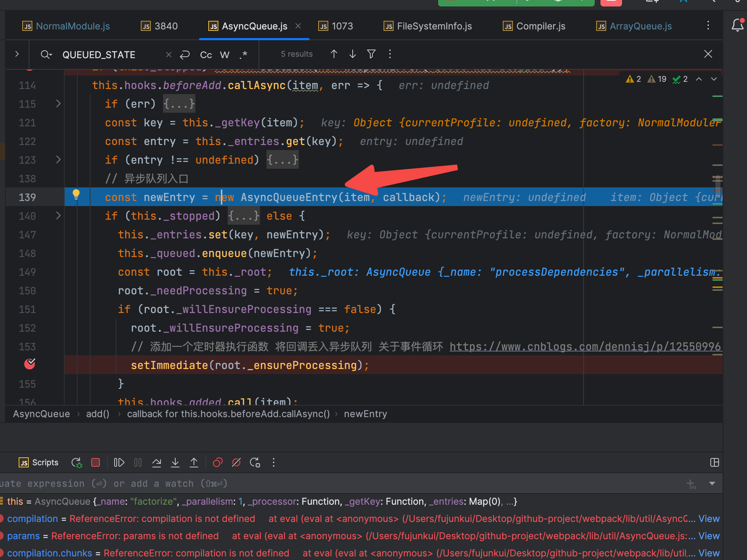Click the Step Into icon

click(x=175, y=462)
